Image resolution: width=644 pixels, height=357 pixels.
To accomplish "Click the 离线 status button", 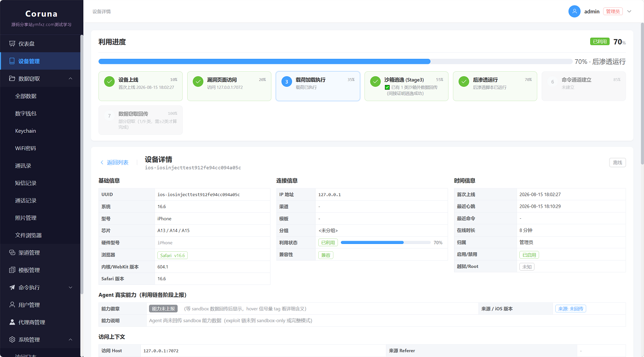I will pyautogui.click(x=617, y=163).
